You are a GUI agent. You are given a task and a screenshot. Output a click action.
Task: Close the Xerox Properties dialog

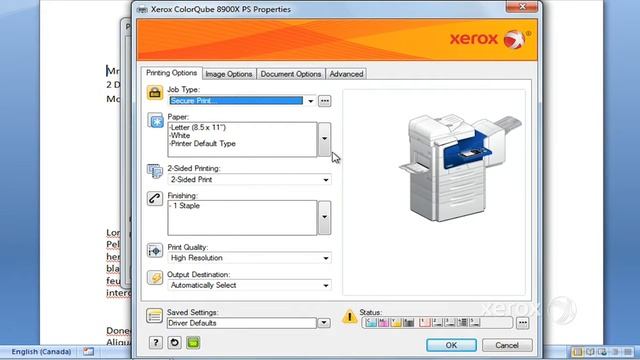[522, 6]
